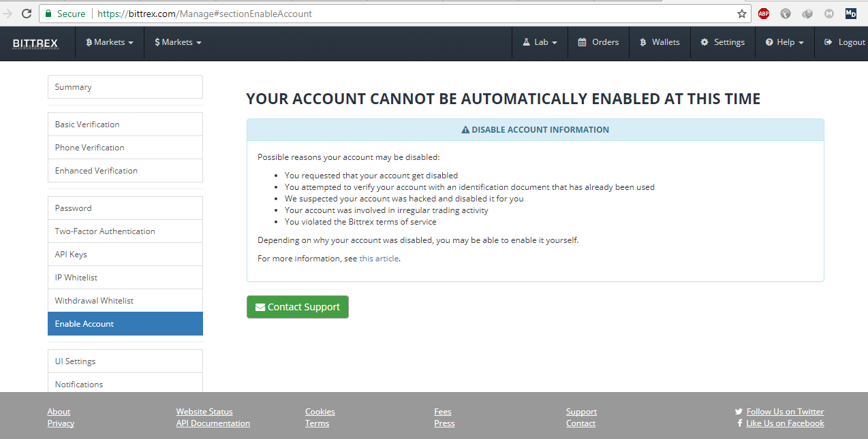
Task: Click the grey M circle extension icon
Action: point(829,14)
